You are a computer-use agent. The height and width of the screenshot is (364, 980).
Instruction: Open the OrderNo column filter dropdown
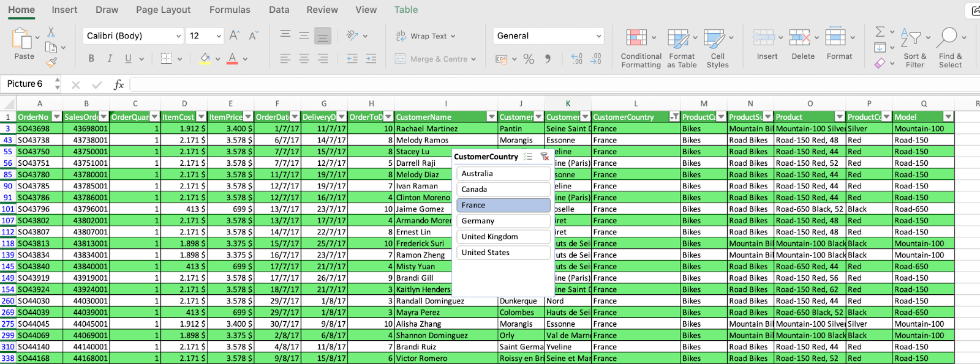pos(57,117)
